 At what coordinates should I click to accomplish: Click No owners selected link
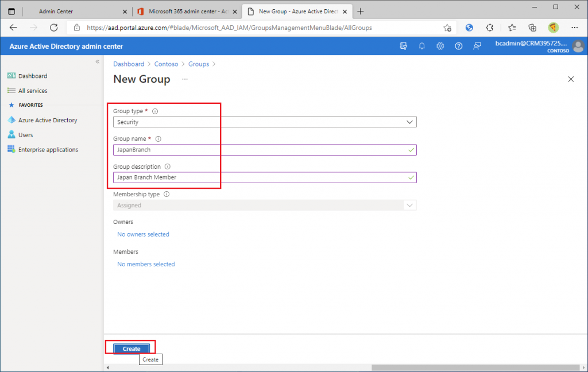(143, 234)
